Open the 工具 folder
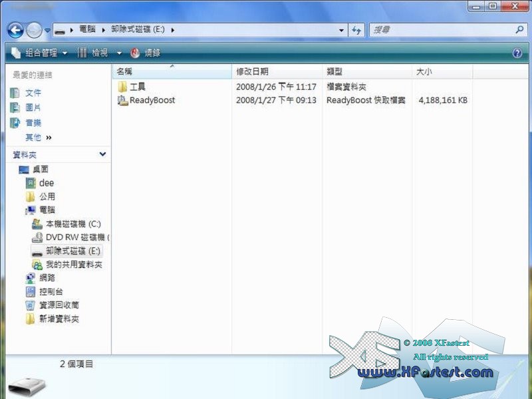This screenshot has height=399, width=532. pyautogui.click(x=137, y=86)
